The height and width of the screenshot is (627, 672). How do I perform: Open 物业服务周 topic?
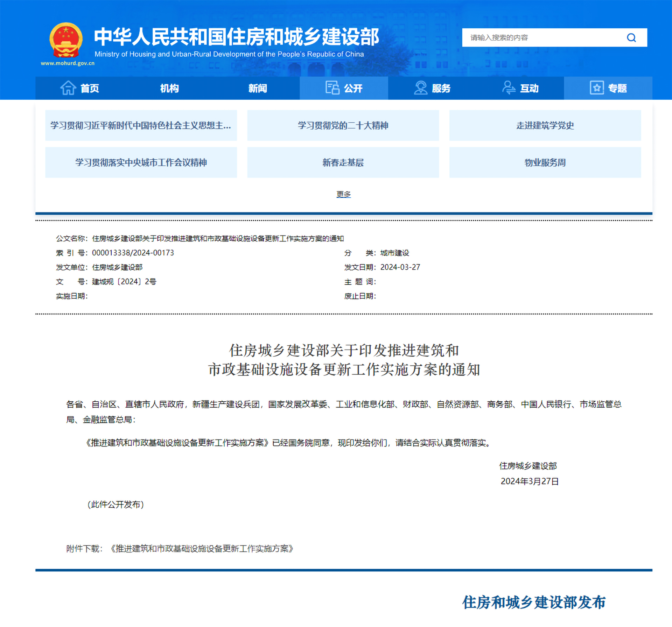[x=545, y=162]
